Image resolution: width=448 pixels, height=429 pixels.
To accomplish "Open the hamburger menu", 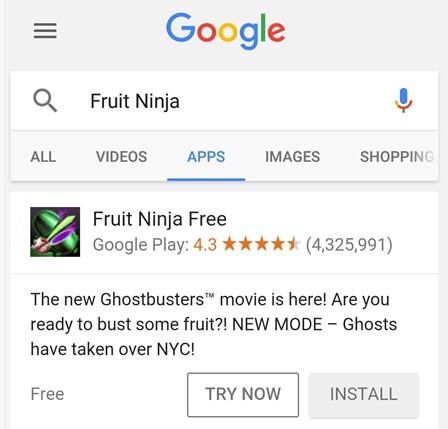I will coord(45,31).
